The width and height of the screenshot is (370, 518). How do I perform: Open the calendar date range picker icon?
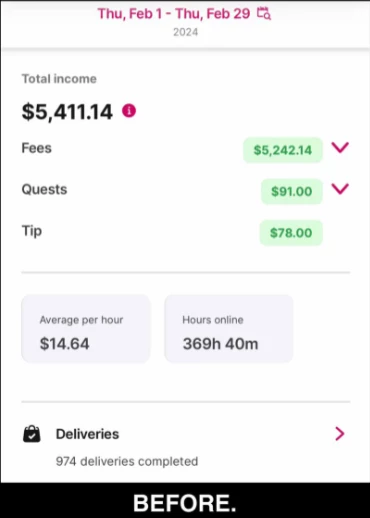point(264,14)
